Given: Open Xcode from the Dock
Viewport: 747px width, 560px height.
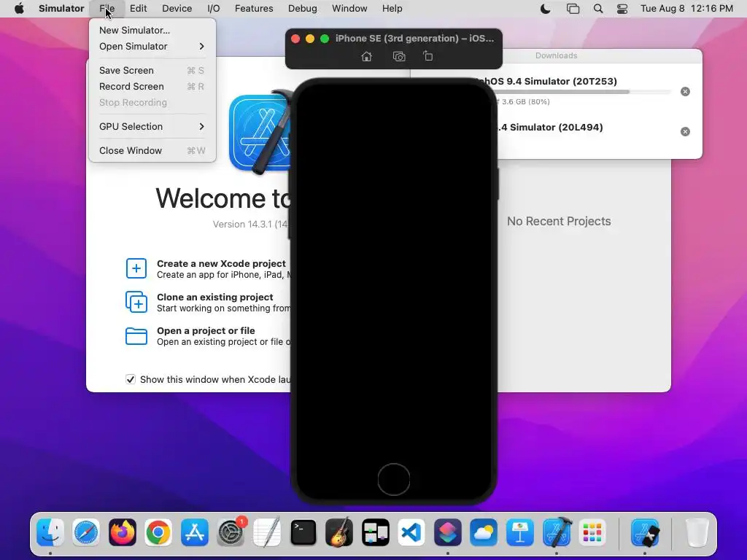Looking at the screenshot, I should coord(557,532).
